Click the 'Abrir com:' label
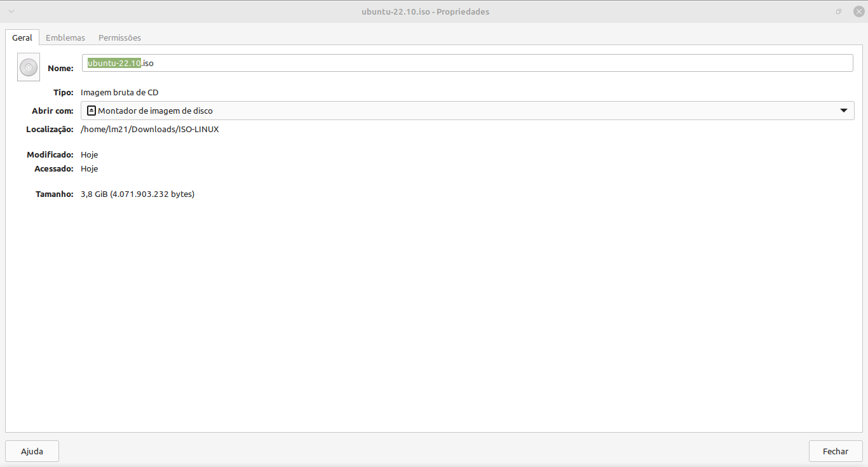 pos(53,111)
